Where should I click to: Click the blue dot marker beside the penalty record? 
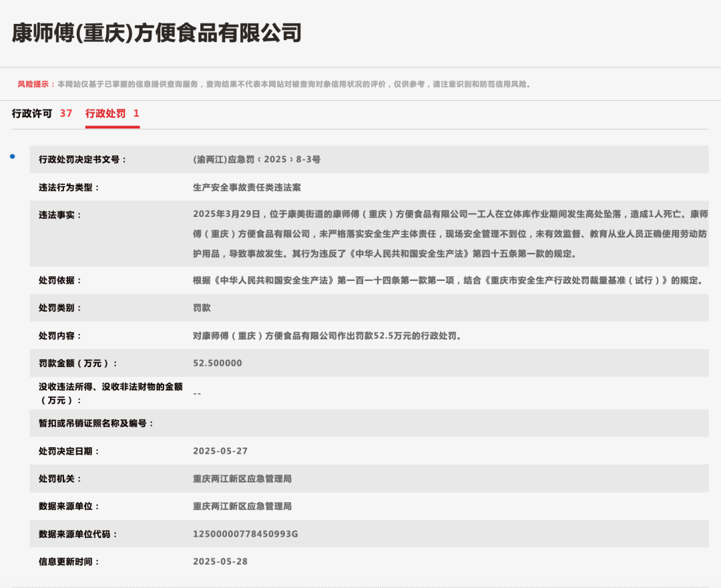pos(11,156)
